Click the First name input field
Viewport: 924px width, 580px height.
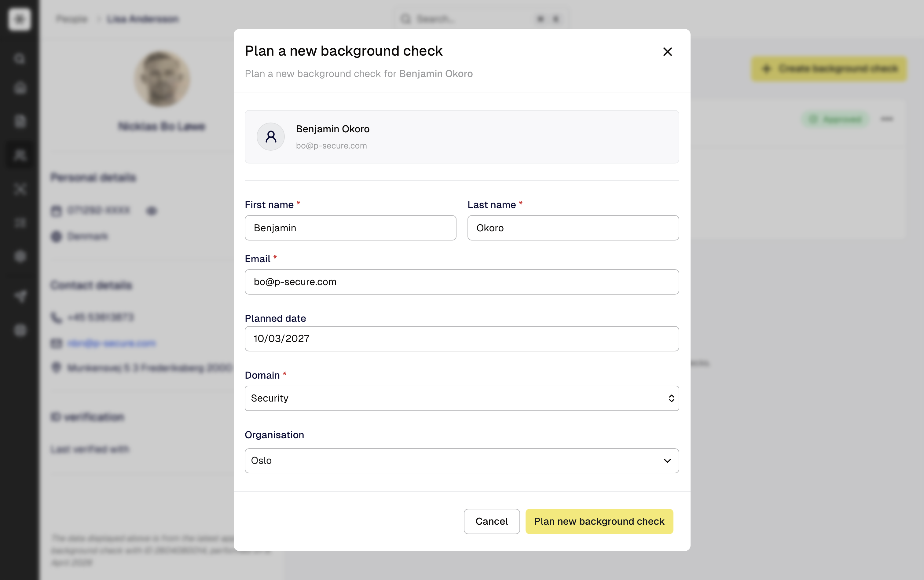tap(350, 228)
